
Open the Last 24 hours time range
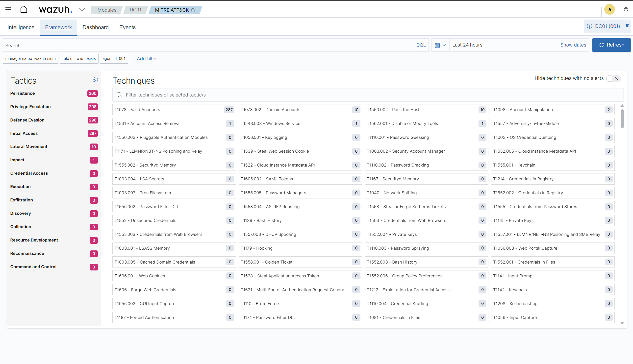pos(467,45)
